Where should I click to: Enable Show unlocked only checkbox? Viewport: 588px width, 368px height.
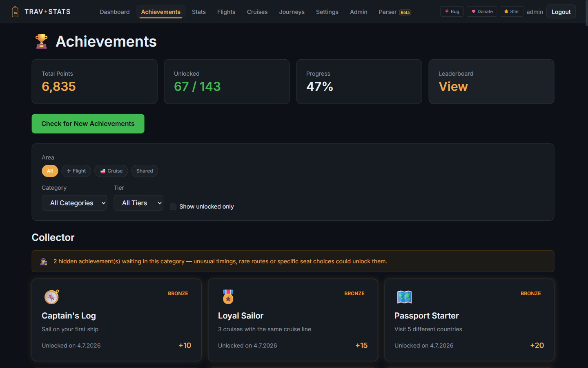173,206
